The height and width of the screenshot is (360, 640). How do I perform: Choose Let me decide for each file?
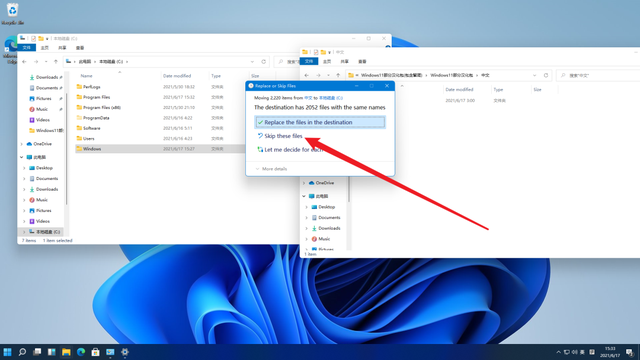coord(290,150)
